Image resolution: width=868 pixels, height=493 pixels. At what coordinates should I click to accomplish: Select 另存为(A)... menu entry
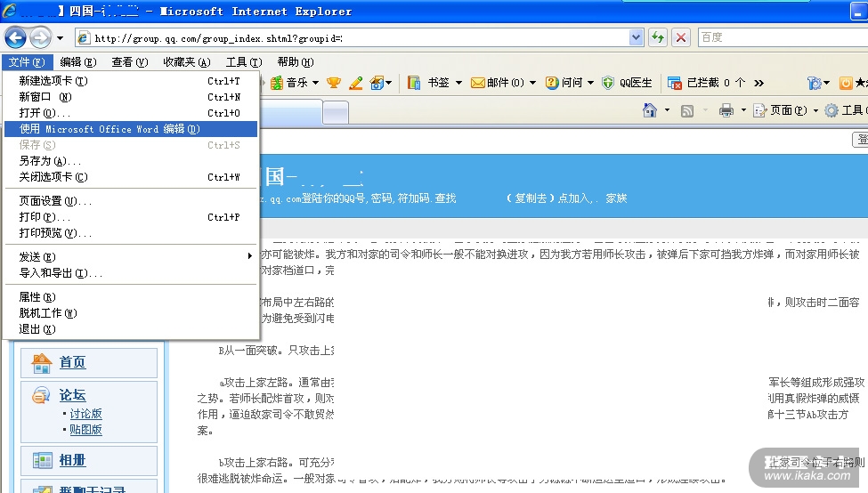(131, 161)
